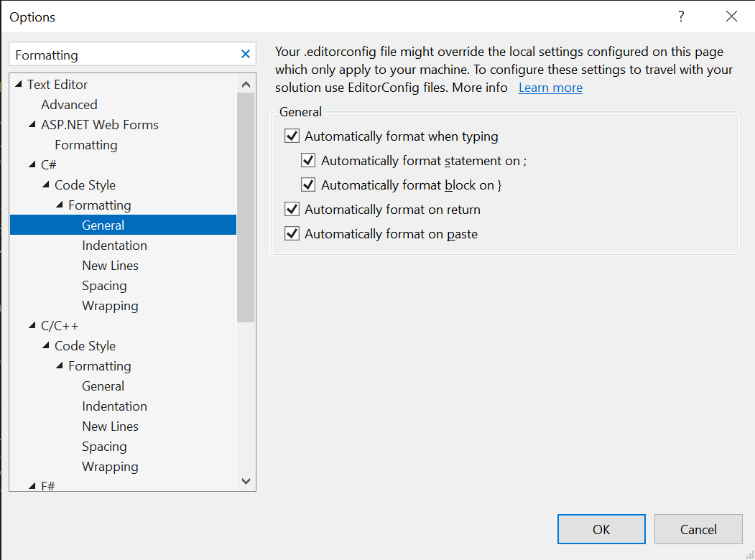755x560 pixels.
Task: Open the dialog help question mark
Action: [x=681, y=17]
